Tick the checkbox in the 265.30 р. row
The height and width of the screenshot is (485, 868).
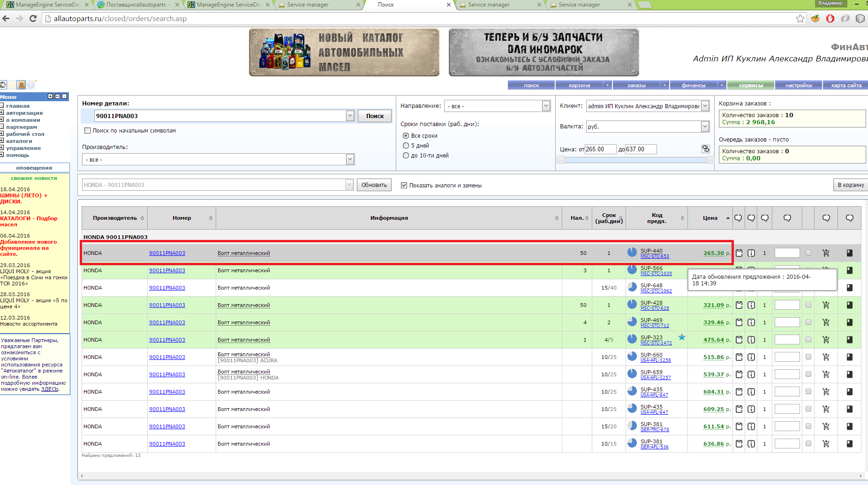808,253
